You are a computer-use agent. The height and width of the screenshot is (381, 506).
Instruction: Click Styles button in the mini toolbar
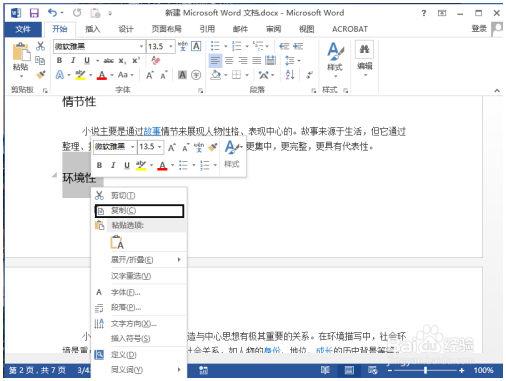(x=232, y=154)
